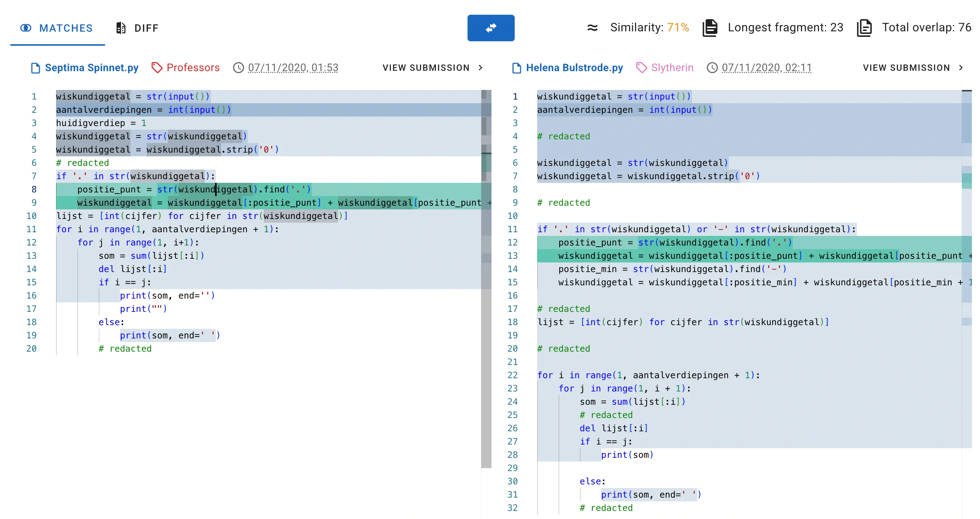Click the Professors tag icon

point(157,68)
